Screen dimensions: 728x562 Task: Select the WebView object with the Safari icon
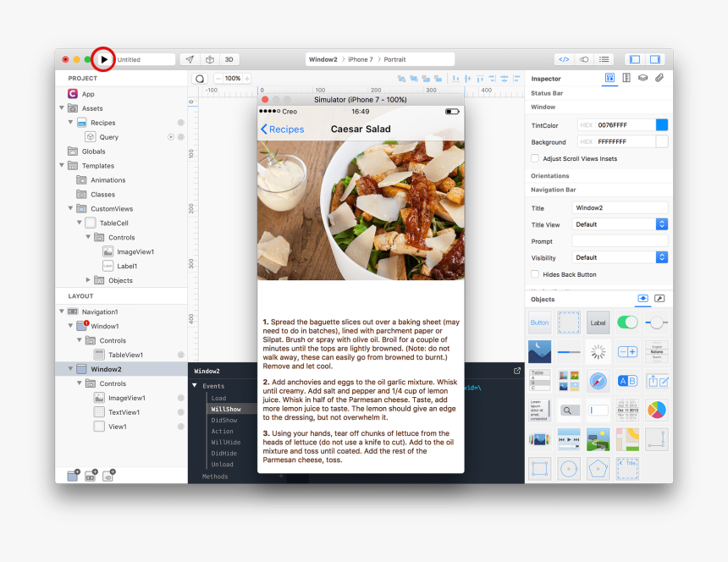(x=598, y=381)
